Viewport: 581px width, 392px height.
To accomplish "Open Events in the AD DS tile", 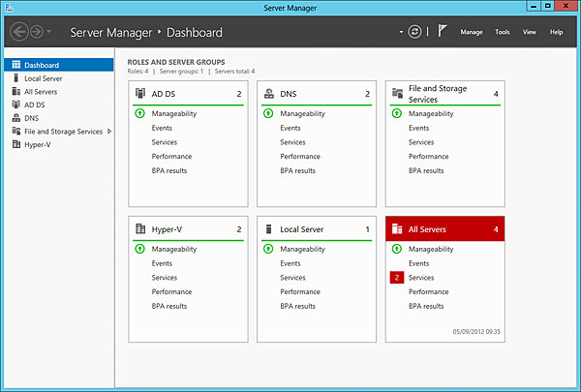I will [162, 128].
